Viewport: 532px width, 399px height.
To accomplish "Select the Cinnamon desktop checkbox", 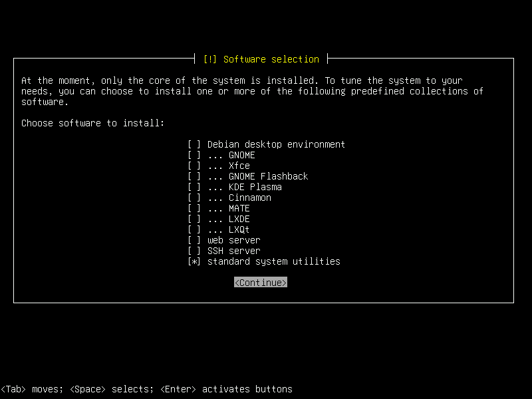I will tap(193, 198).
